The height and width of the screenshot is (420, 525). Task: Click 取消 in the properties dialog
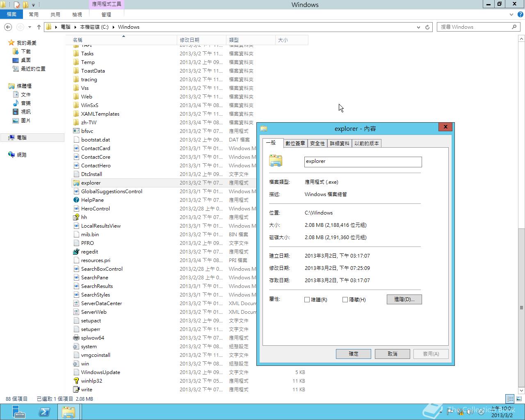[393, 354]
